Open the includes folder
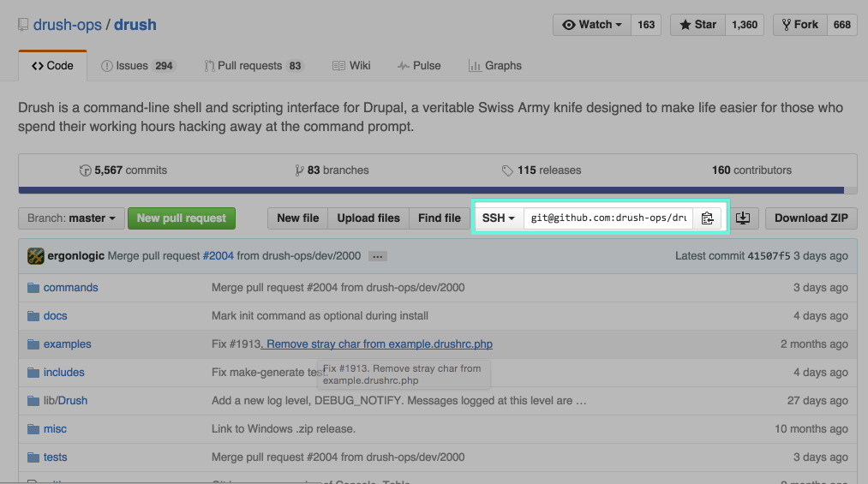Viewport: 868px width, 484px height. tap(64, 373)
